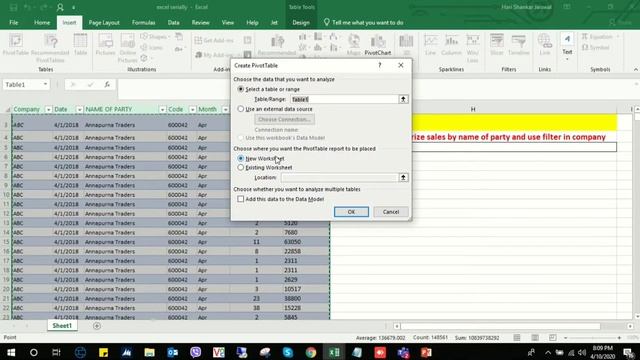Click the 3D Map icon

coord(406,45)
